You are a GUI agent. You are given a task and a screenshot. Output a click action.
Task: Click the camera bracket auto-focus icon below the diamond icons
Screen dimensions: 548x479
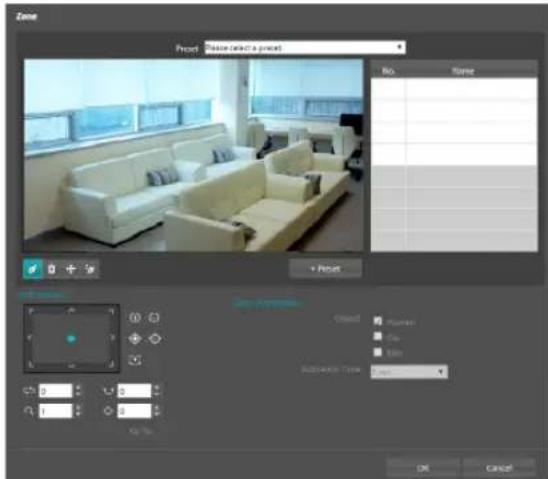[x=135, y=360]
